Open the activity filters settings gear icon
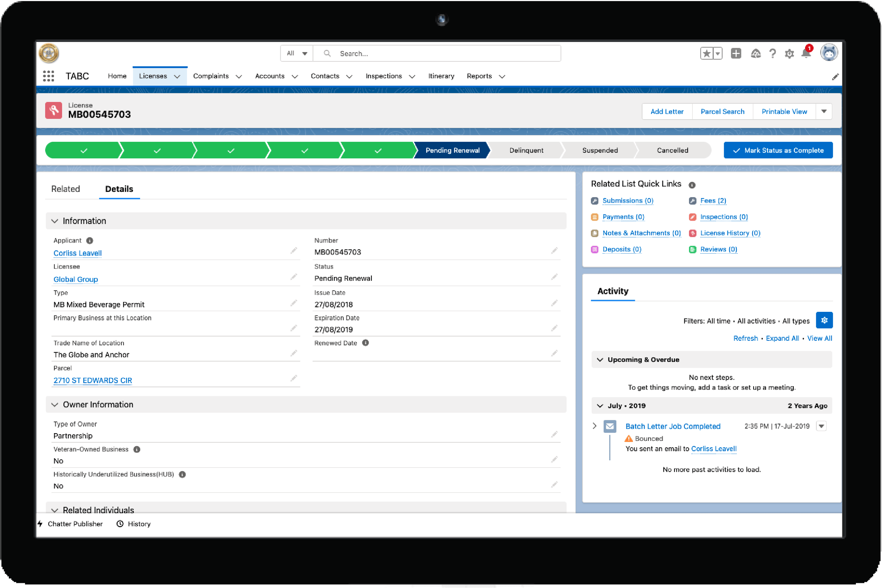This screenshot has height=588, width=882. click(824, 320)
